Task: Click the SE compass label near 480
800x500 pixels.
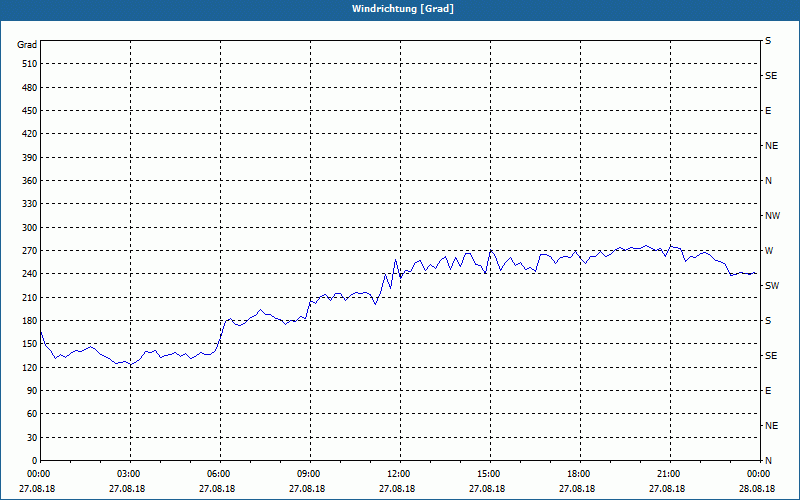Action: coord(771,76)
